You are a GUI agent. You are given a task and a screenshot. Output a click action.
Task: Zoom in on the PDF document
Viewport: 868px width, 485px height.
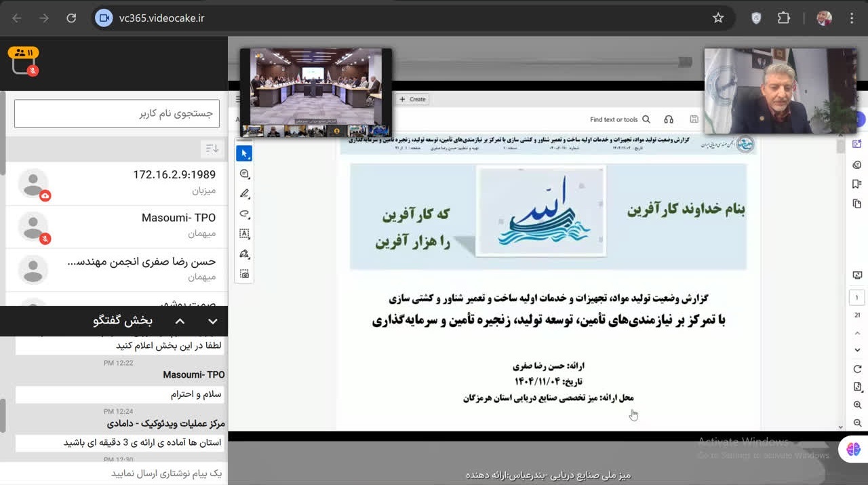pyautogui.click(x=856, y=404)
